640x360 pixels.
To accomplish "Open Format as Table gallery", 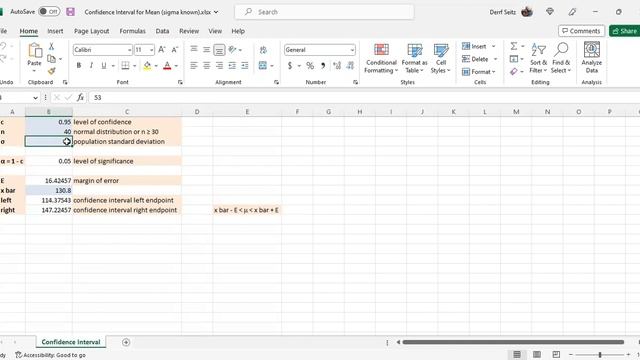I will (x=414, y=58).
